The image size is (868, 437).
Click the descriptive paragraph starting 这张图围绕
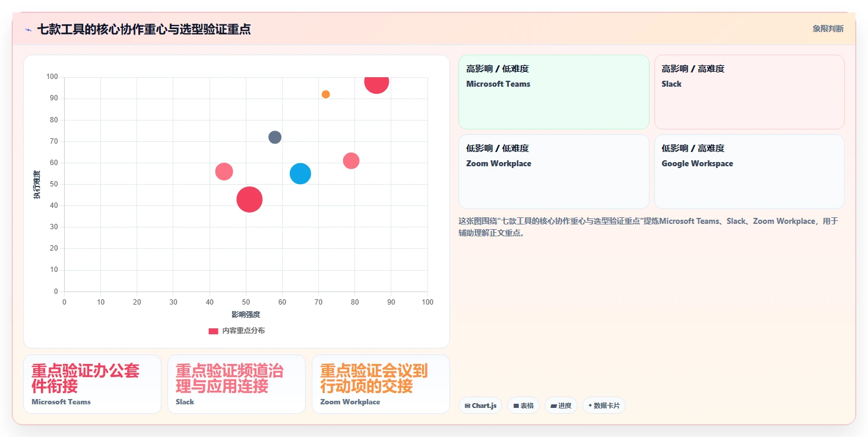click(x=648, y=227)
